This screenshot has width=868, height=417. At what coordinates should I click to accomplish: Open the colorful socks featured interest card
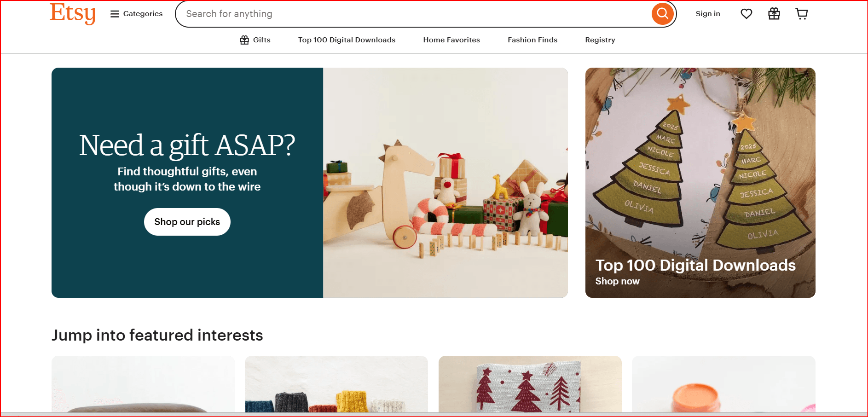[336, 384]
